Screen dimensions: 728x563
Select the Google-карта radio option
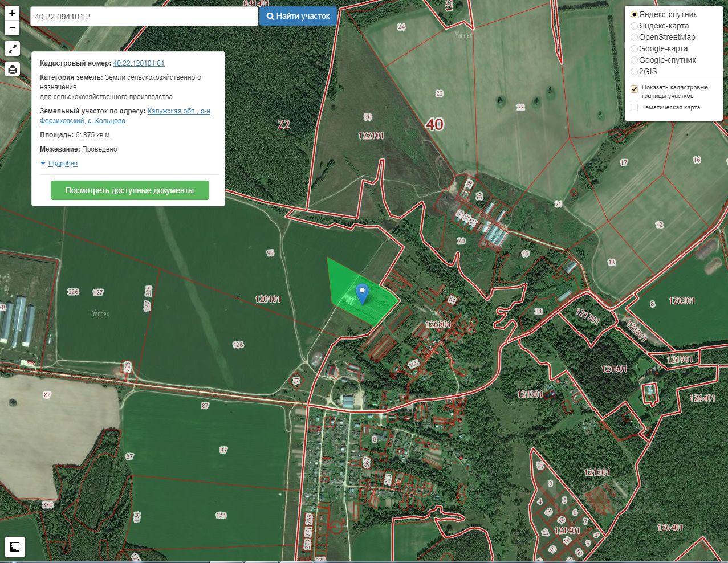click(x=634, y=48)
